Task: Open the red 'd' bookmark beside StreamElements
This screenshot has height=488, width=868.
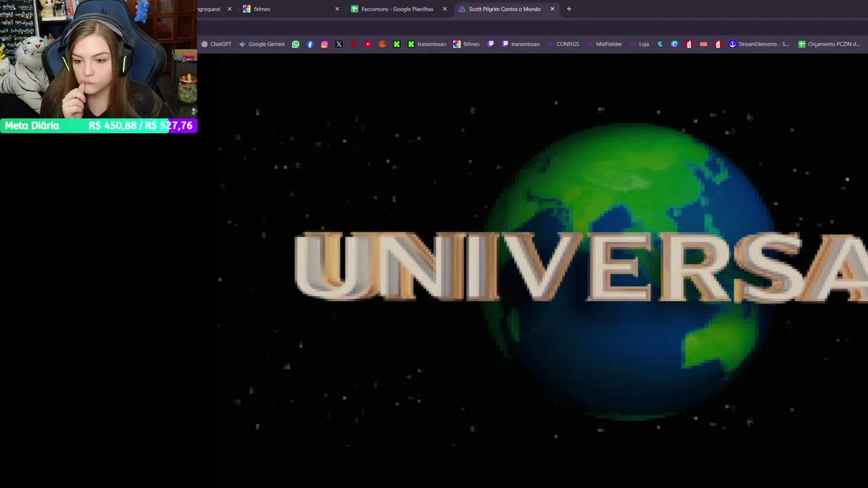Action: (x=717, y=44)
